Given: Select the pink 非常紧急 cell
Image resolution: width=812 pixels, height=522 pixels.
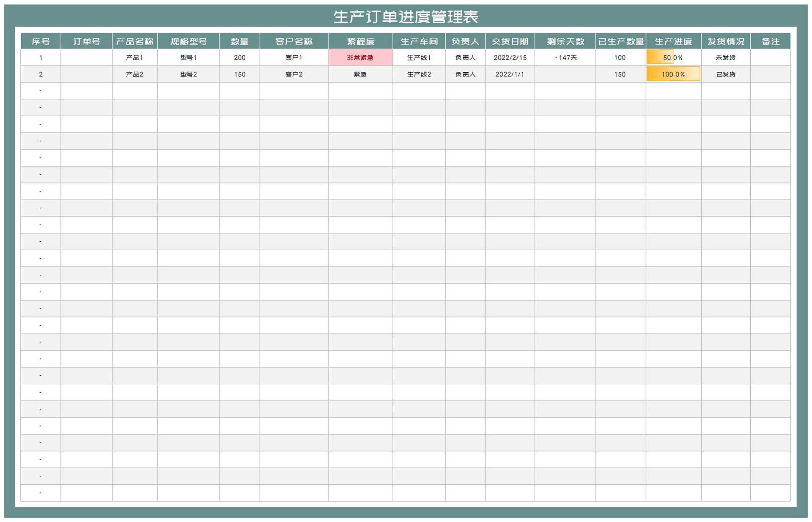Looking at the screenshot, I should click(361, 57).
